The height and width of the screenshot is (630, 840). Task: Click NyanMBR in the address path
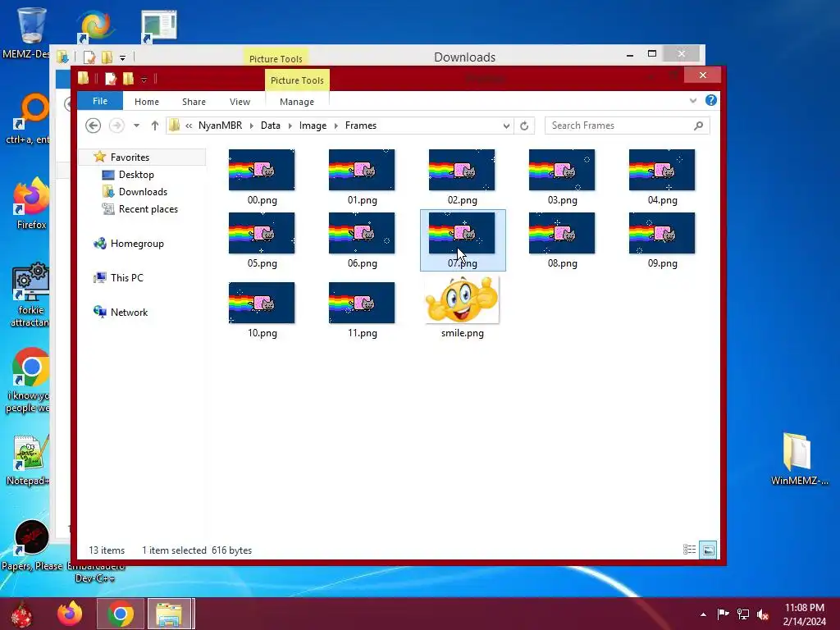(220, 126)
